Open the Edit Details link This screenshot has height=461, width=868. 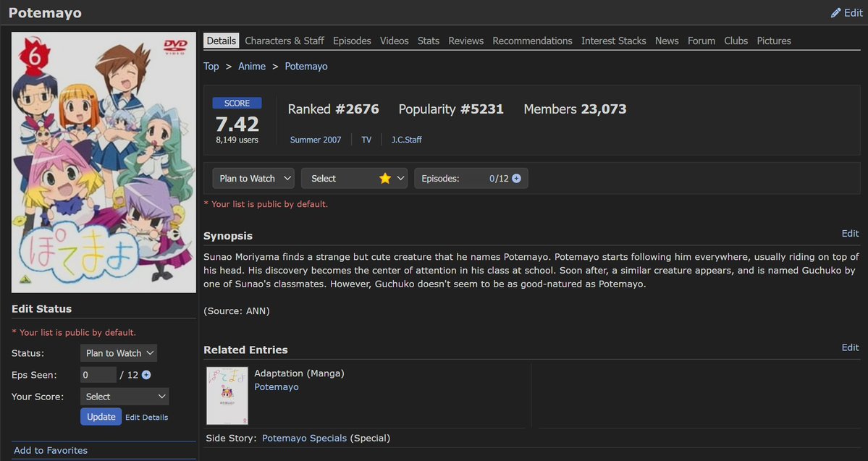pyautogui.click(x=147, y=418)
